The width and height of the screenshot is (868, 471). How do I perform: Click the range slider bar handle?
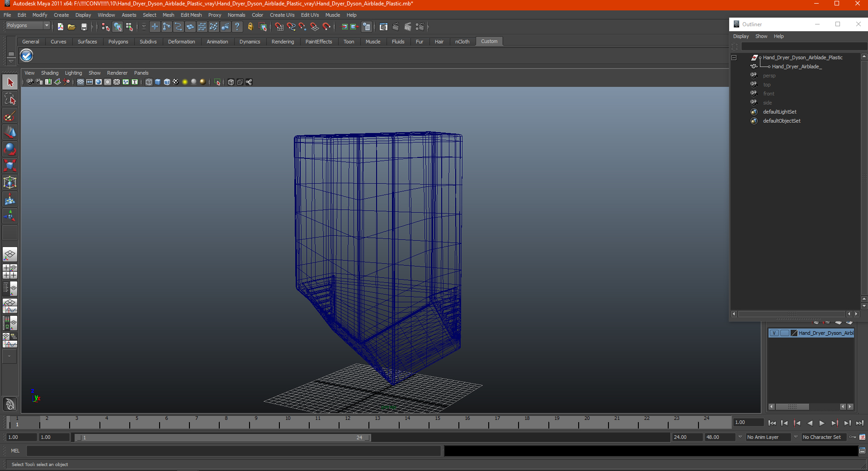pyautogui.click(x=223, y=438)
